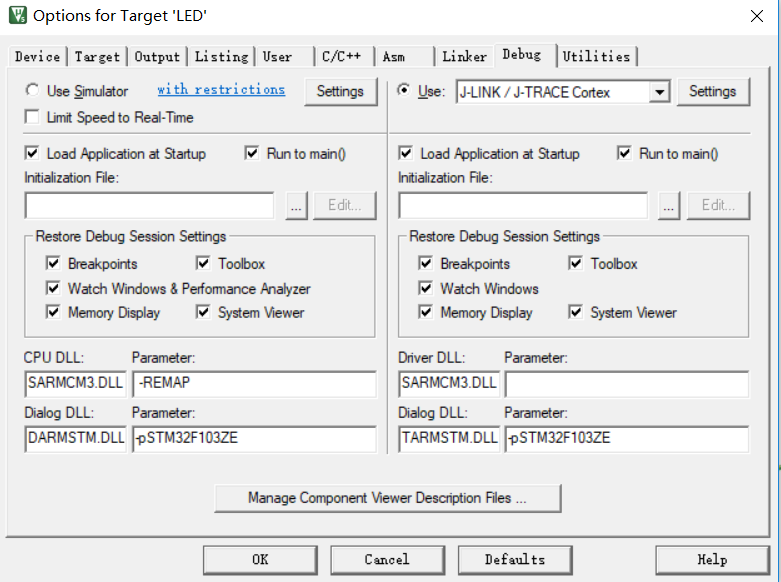Toggle J-LINK Toolbox checkbox
The height and width of the screenshot is (582, 781).
click(575, 263)
